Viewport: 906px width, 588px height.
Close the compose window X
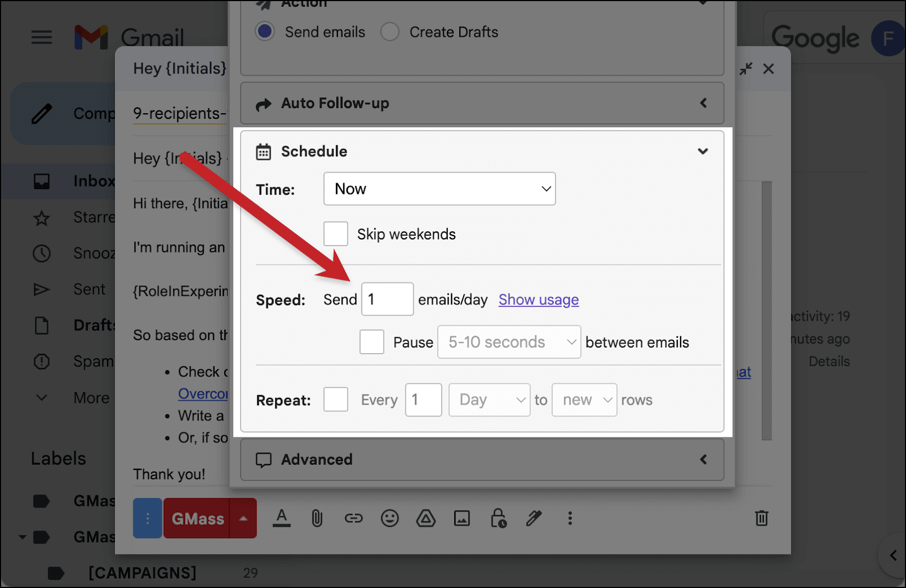click(768, 69)
